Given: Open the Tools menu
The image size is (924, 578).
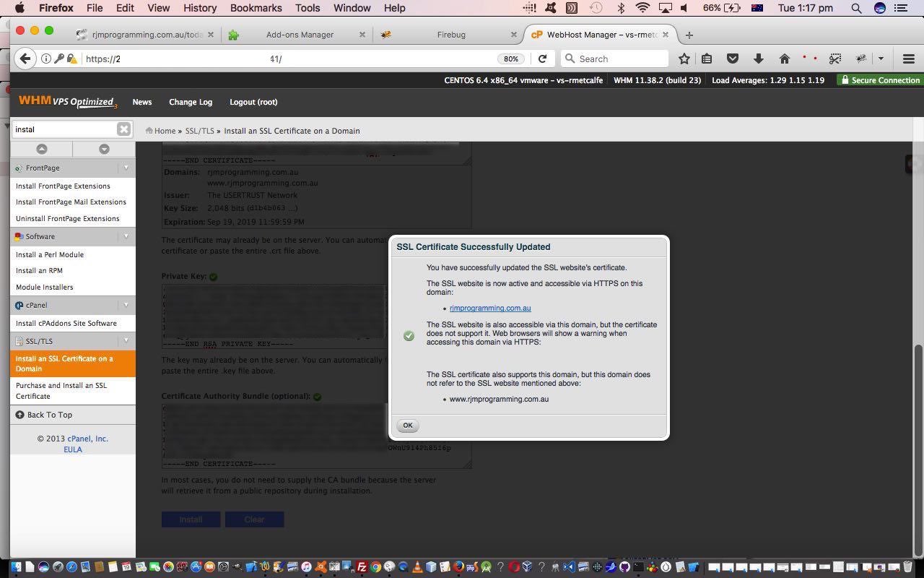Looking at the screenshot, I should click(308, 8).
